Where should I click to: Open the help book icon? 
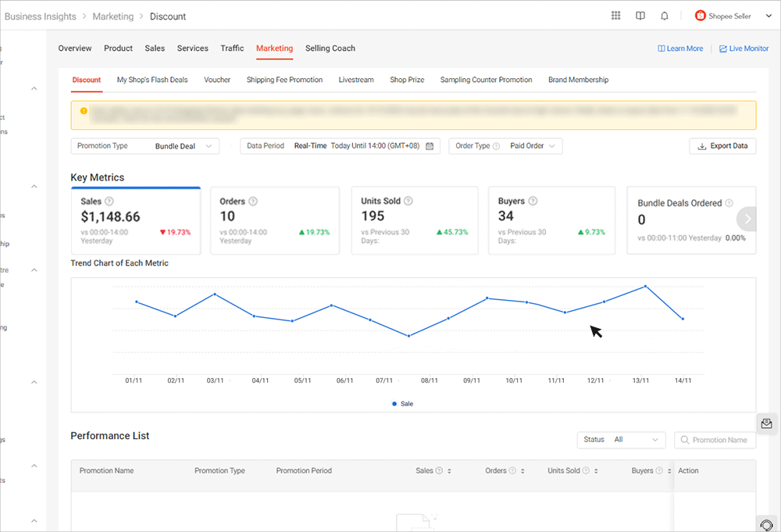640,16
